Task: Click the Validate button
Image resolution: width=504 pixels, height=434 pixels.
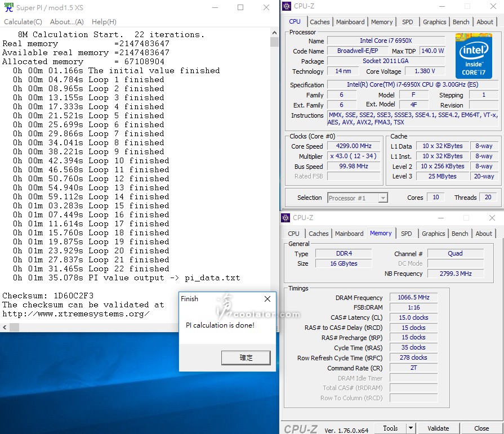Action: 438,428
